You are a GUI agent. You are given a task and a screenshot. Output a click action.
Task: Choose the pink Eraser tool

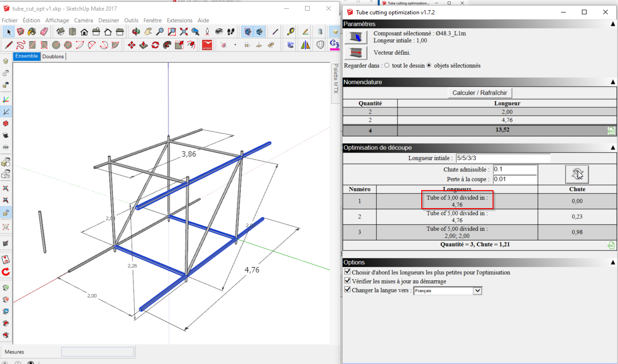point(44,31)
